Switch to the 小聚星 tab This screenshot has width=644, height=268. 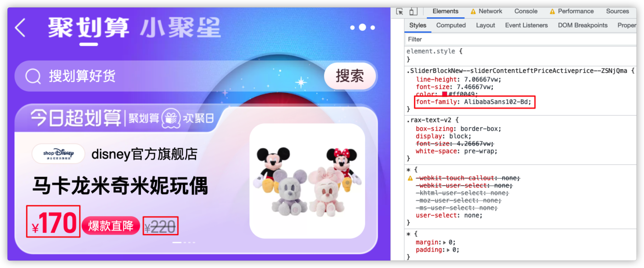click(x=180, y=28)
